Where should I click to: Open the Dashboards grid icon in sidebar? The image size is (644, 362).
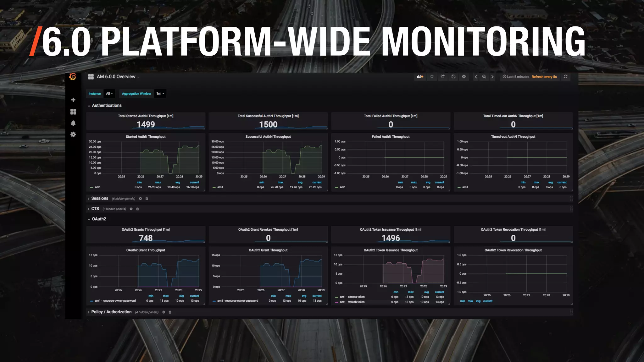pos(73,112)
